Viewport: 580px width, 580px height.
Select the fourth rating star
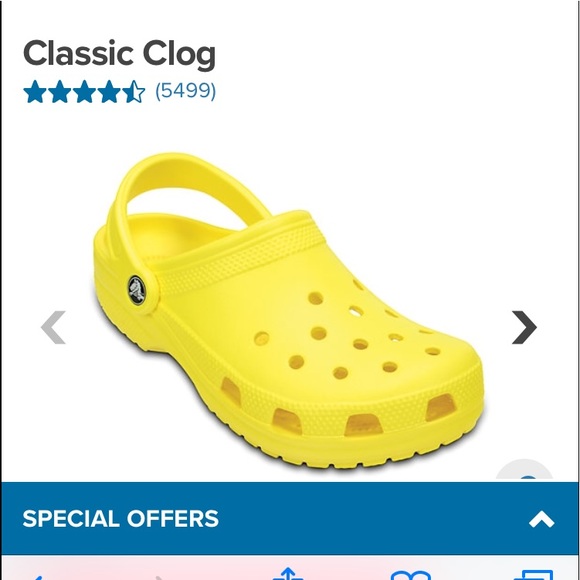coord(109,91)
